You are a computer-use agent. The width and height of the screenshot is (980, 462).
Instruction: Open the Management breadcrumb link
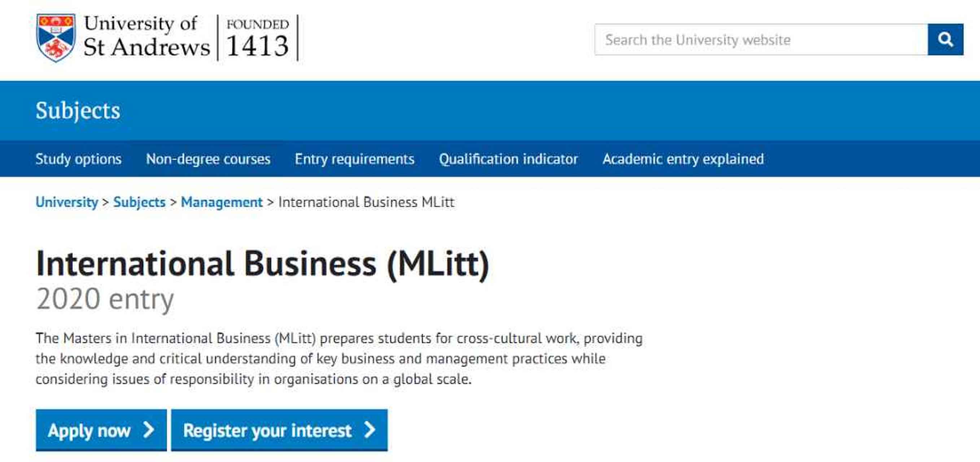click(222, 202)
